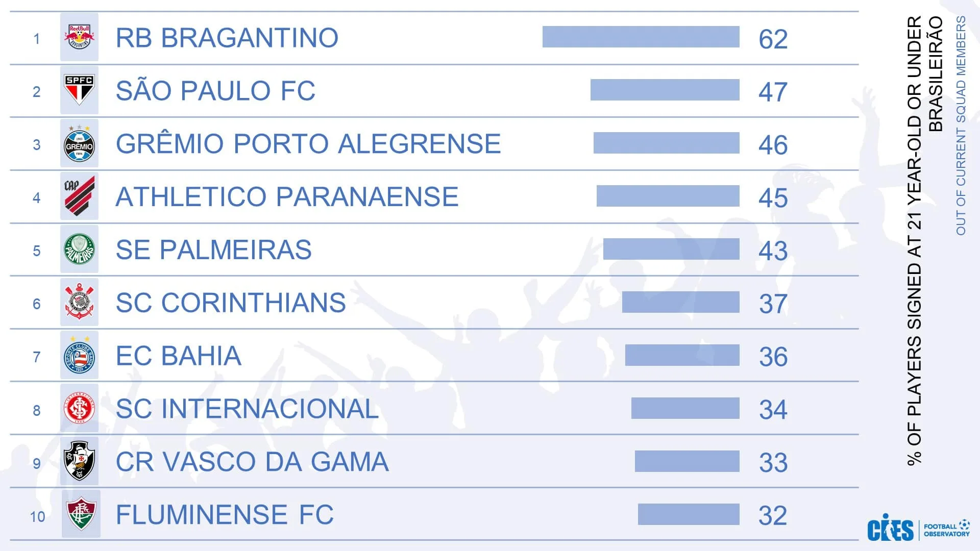Select the EC Bahia badge
This screenshot has height=551, width=980.
[x=79, y=356]
